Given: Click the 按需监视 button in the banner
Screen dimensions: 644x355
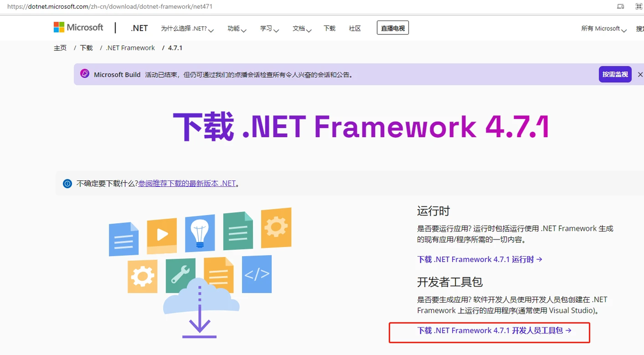Looking at the screenshot, I should pyautogui.click(x=615, y=75).
